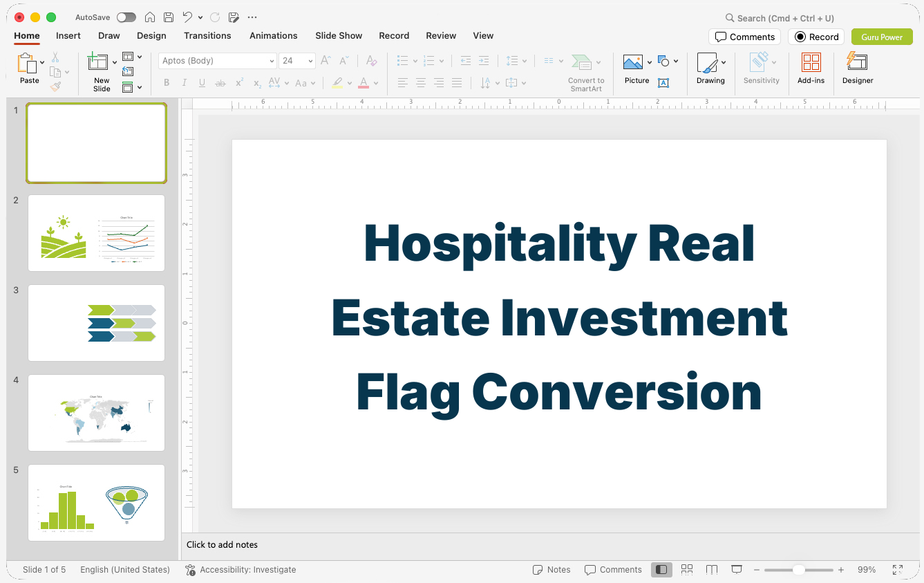Toggle Underline formatting
Viewport: 924px width, 583px height.
pos(202,83)
